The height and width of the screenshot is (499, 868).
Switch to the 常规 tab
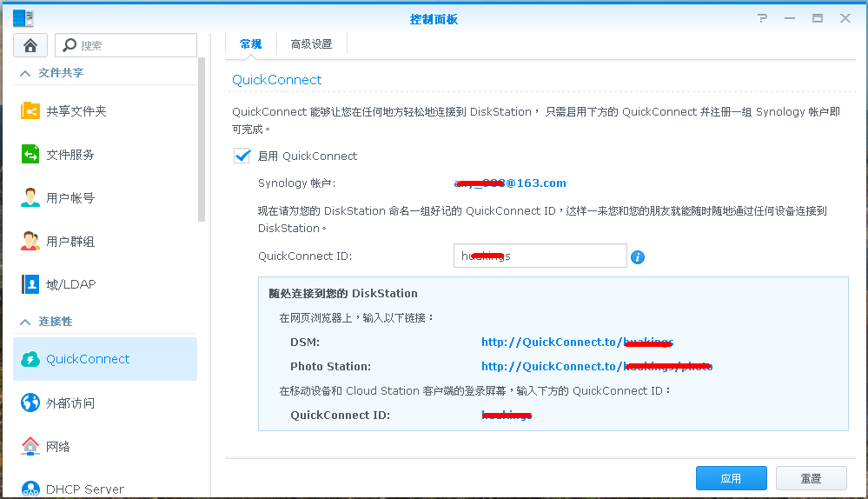(x=251, y=43)
